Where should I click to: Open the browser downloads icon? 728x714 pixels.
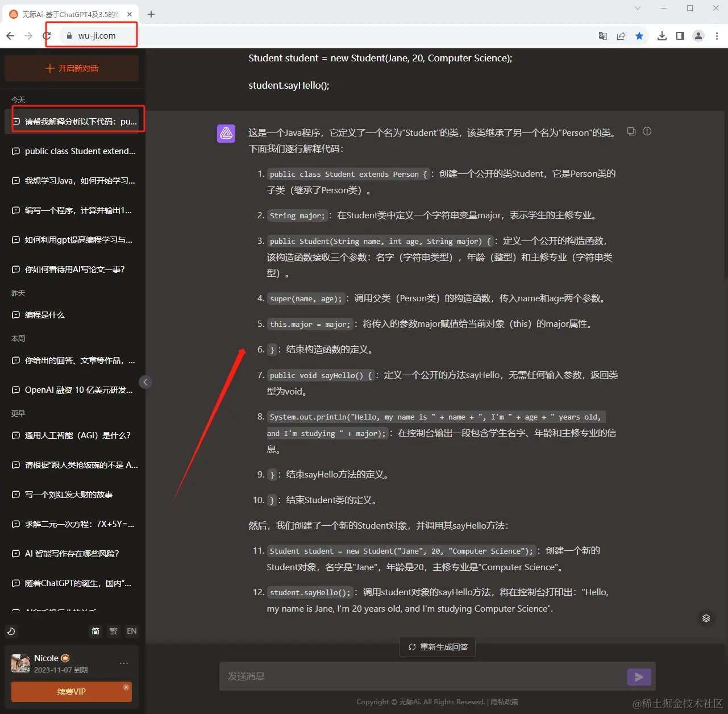[662, 35]
